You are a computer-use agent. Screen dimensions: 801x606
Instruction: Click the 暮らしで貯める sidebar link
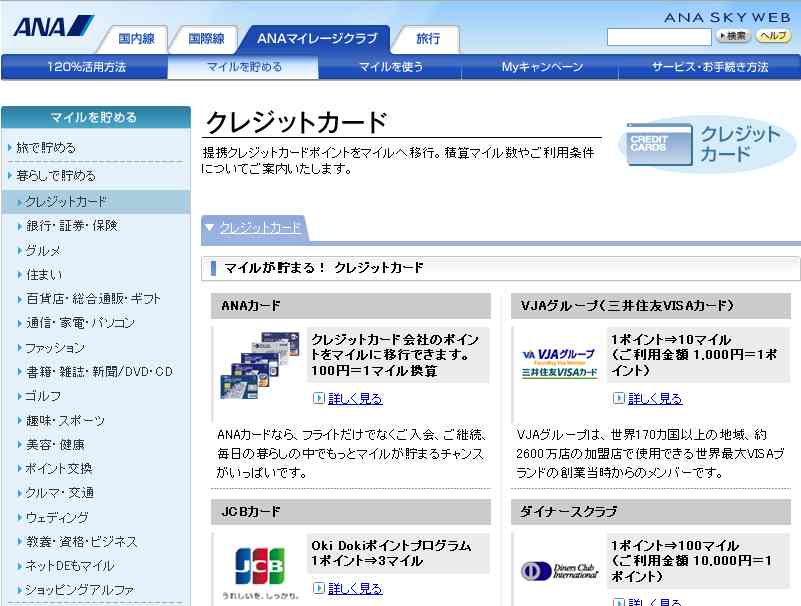[56, 176]
